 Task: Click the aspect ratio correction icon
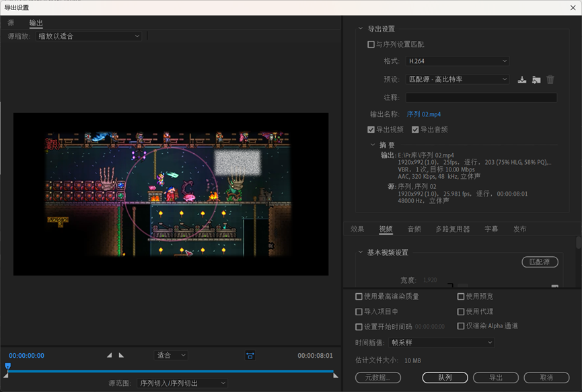tap(250, 355)
